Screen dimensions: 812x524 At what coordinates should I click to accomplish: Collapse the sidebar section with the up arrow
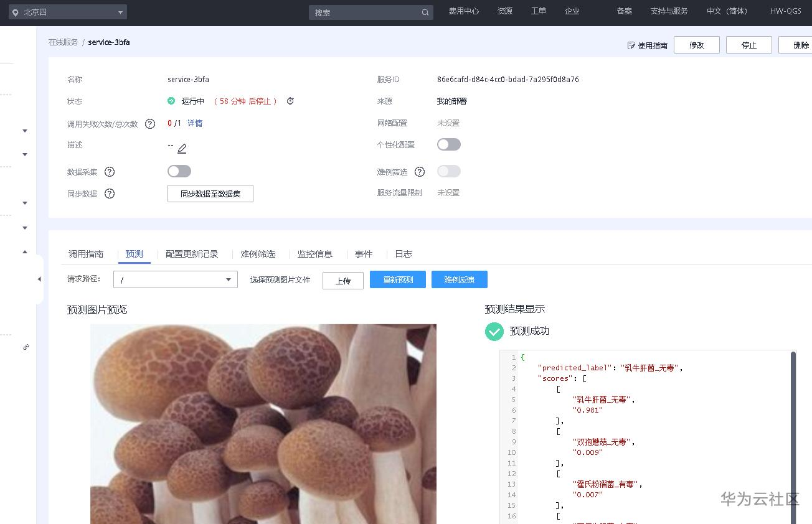(25, 252)
